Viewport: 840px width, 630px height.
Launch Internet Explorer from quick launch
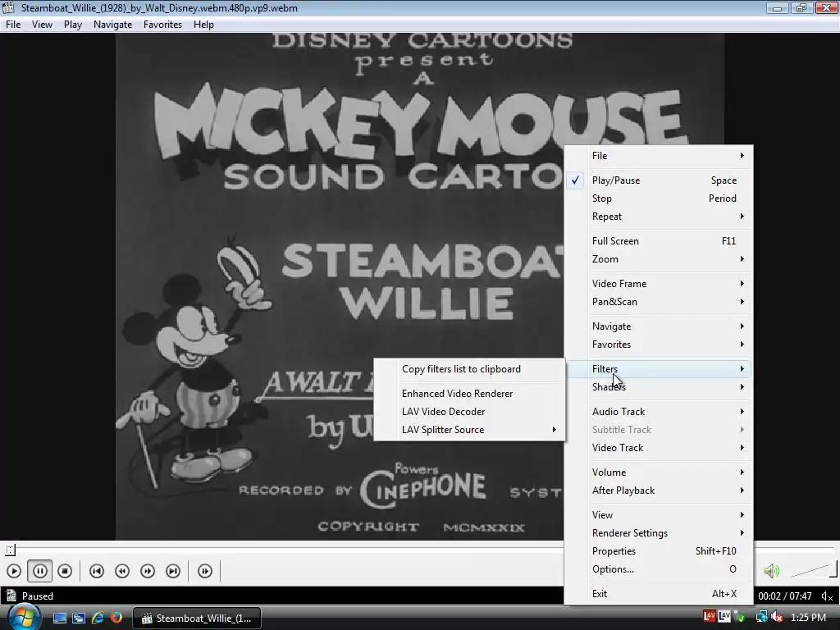pos(98,619)
